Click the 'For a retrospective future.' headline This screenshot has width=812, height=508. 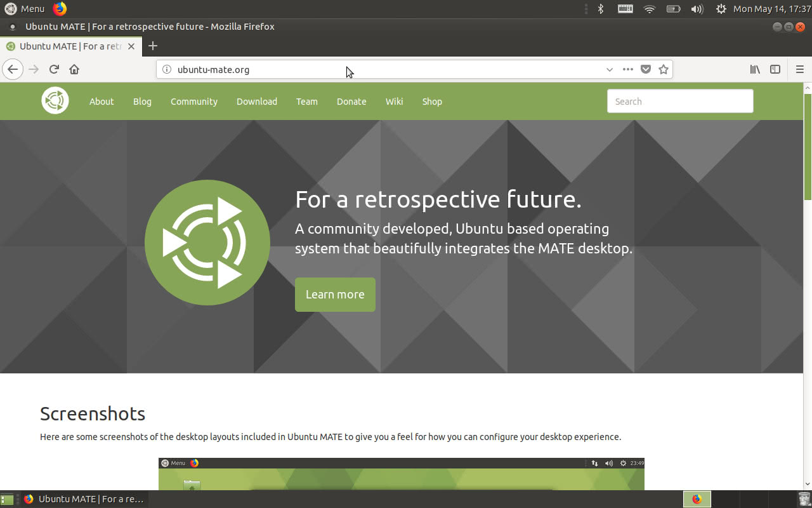click(438, 199)
